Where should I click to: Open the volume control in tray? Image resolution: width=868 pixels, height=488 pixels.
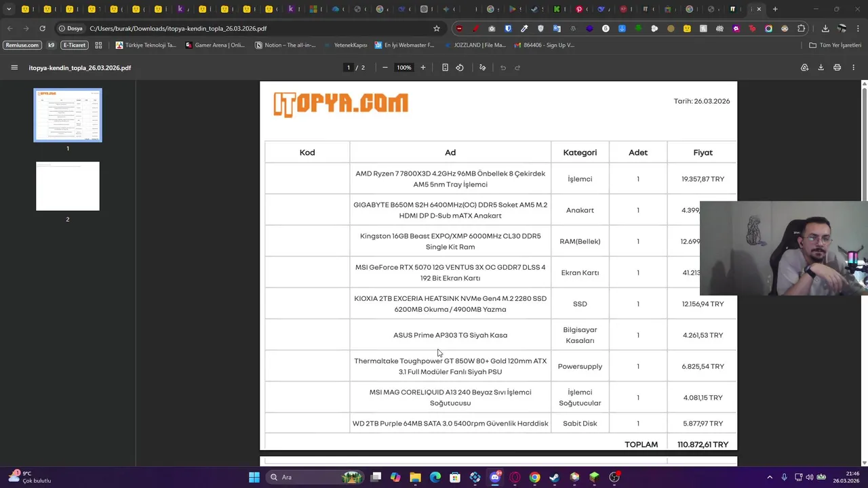coord(810,477)
